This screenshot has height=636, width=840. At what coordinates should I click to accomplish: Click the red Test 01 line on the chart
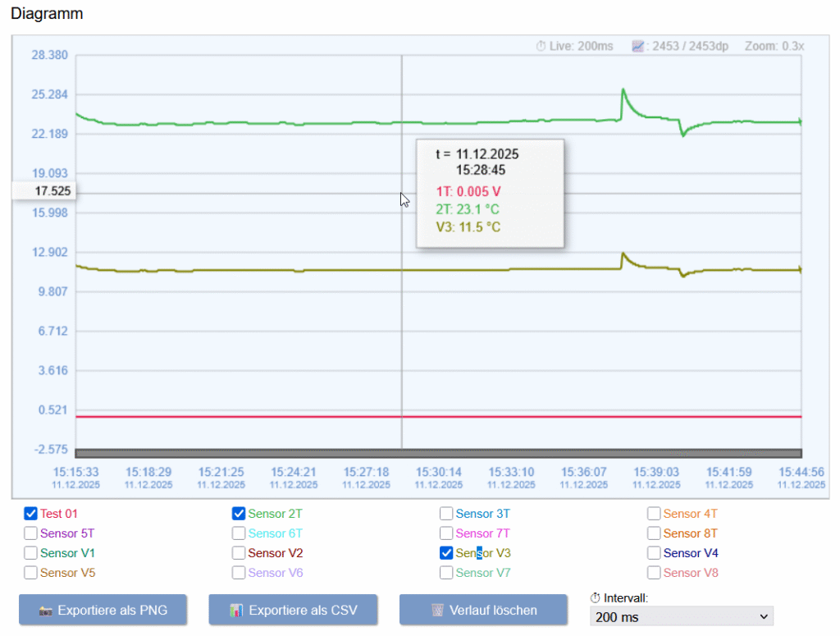[x=438, y=416]
